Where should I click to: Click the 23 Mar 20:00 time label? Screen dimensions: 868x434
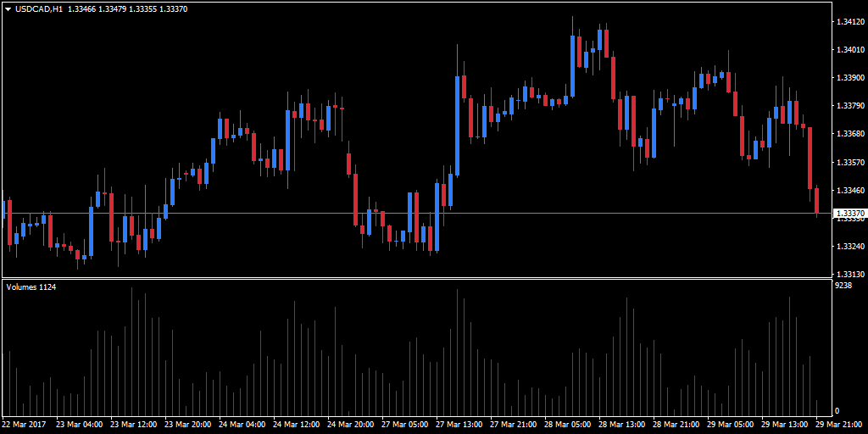click(x=188, y=425)
